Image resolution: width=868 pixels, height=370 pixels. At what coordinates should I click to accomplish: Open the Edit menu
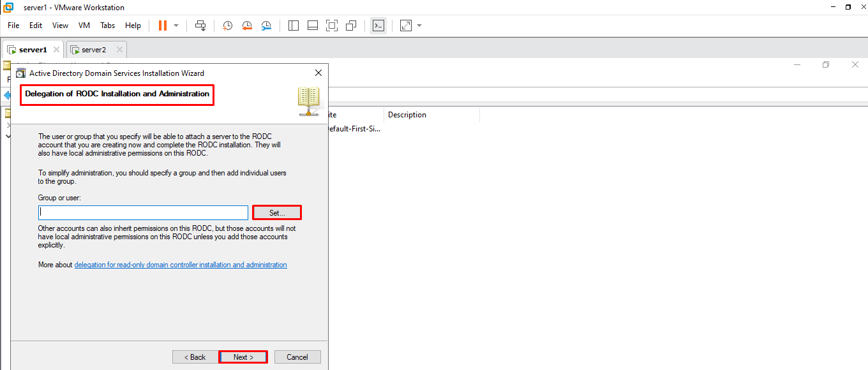36,26
